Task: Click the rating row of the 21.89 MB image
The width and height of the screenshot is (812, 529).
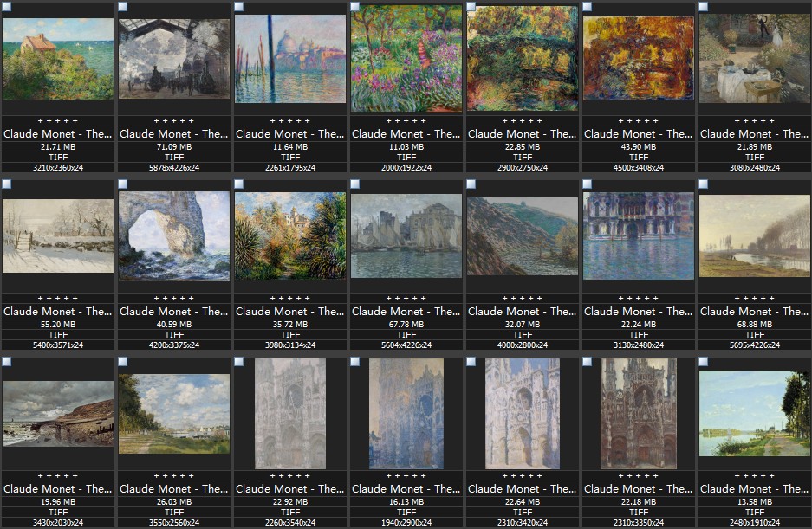Action: (755, 120)
